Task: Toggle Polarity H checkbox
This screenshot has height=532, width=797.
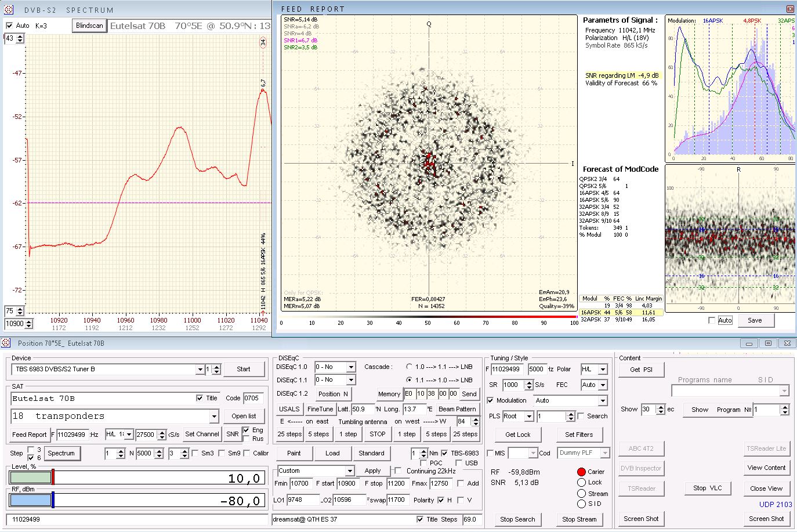Action: click(x=441, y=500)
